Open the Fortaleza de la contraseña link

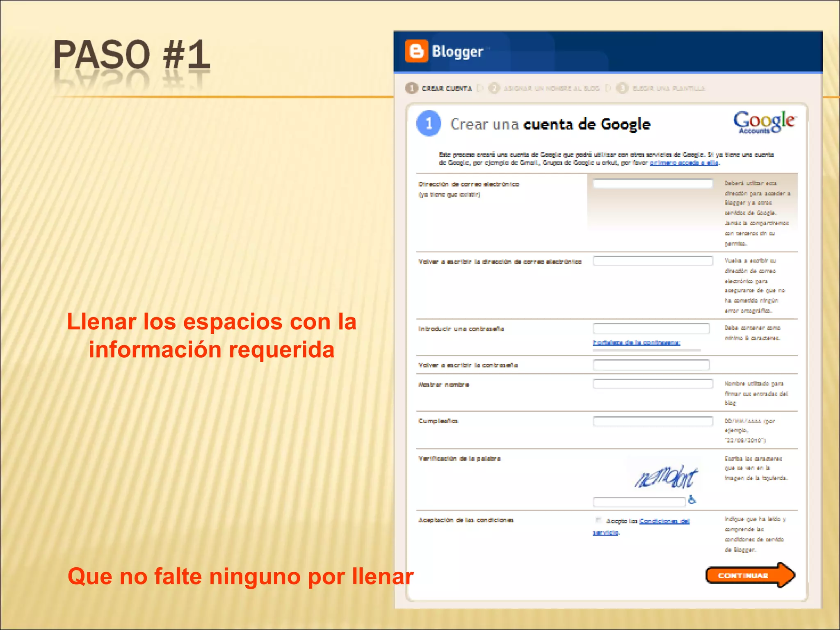tap(636, 342)
